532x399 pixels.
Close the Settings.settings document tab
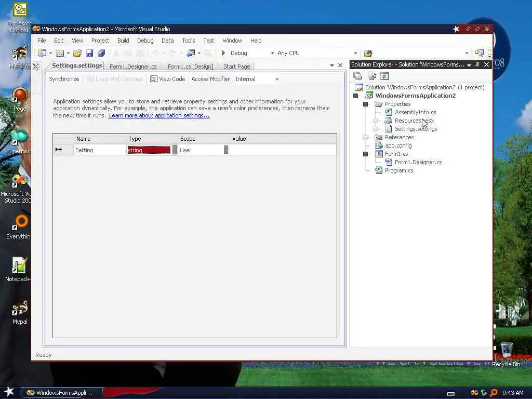[340, 65]
